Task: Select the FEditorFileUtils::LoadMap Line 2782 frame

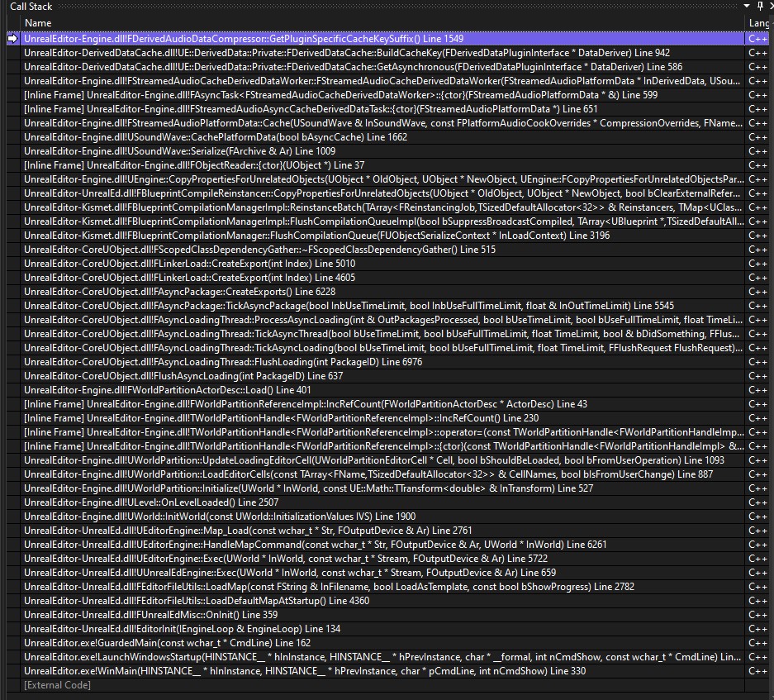Action: click(382, 587)
